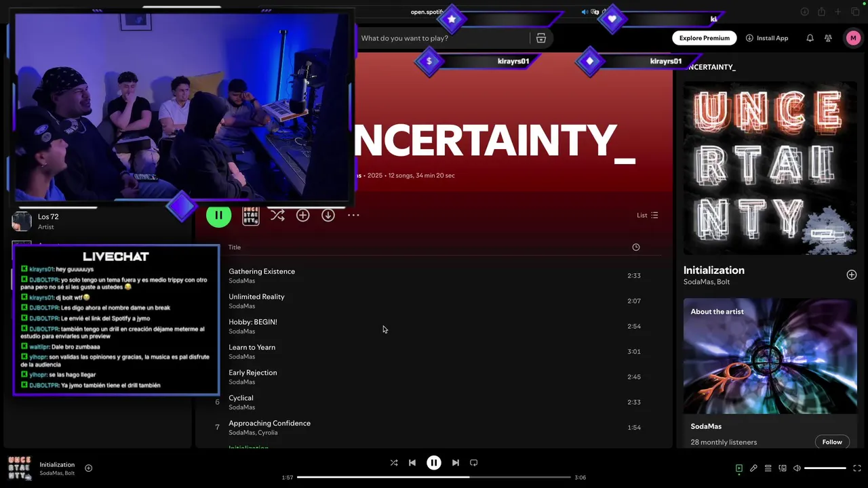868x488 pixels.
Task: Click the small album art beside play button
Action: pos(251,215)
